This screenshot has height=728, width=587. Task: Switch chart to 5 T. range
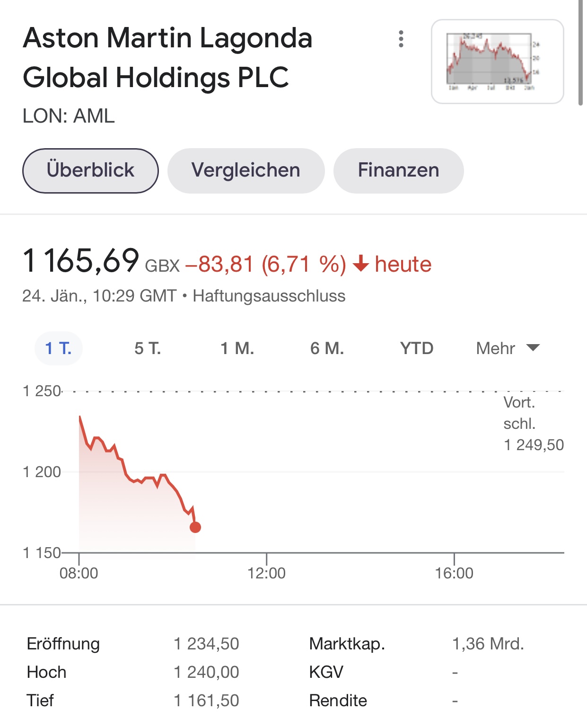148,348
